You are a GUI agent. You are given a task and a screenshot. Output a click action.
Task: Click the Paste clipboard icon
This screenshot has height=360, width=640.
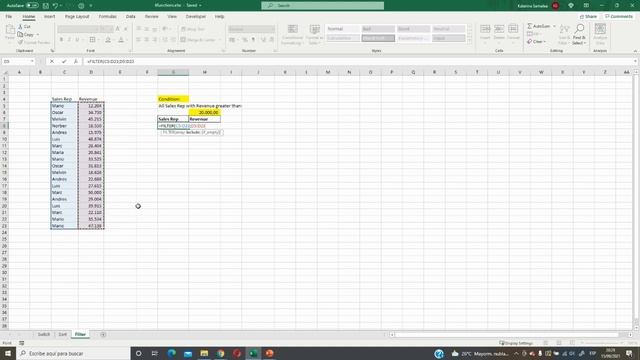10,29
